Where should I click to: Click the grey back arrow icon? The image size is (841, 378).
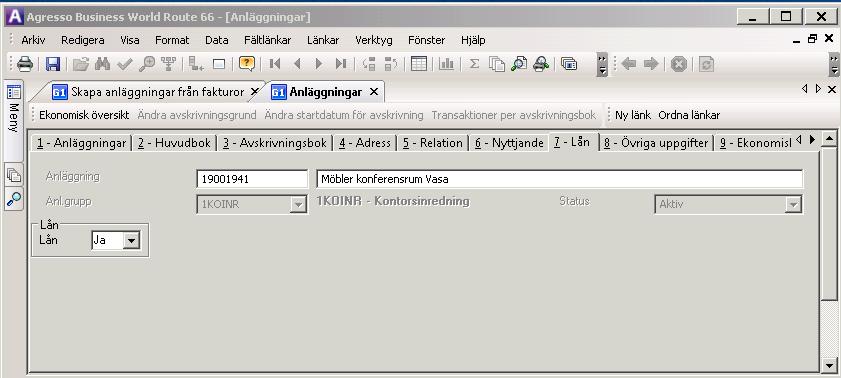(628, 64)
